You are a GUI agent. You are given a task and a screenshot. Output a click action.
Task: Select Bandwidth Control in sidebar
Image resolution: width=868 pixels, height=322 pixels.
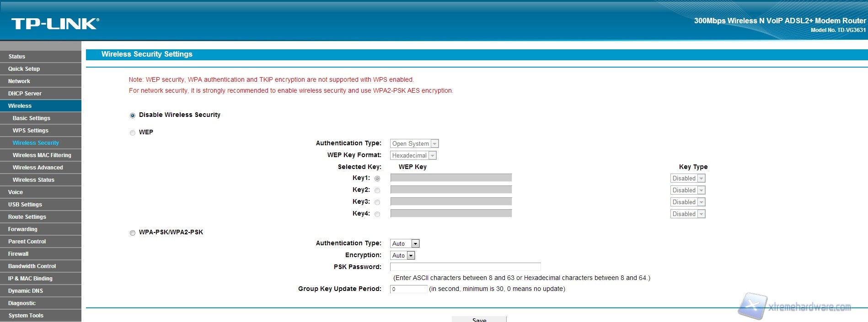(x=32, y=266)
